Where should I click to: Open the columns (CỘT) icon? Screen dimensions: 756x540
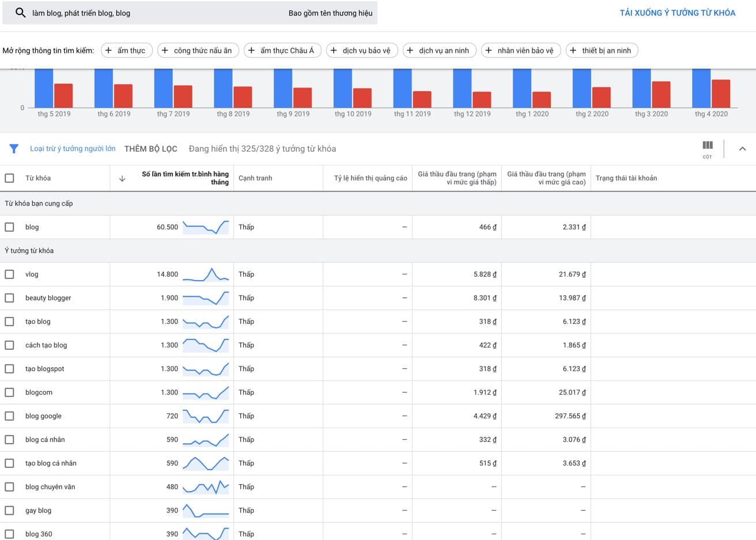[708, 149]
